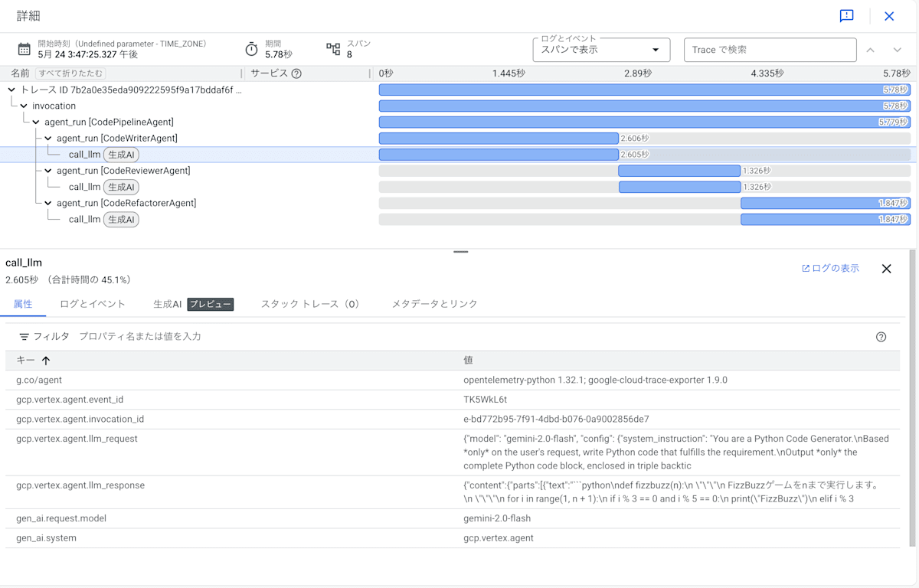This screenshot has height=588, width=919.
Task: Select gen_ai.request.model key
Action: coord(61,518)
